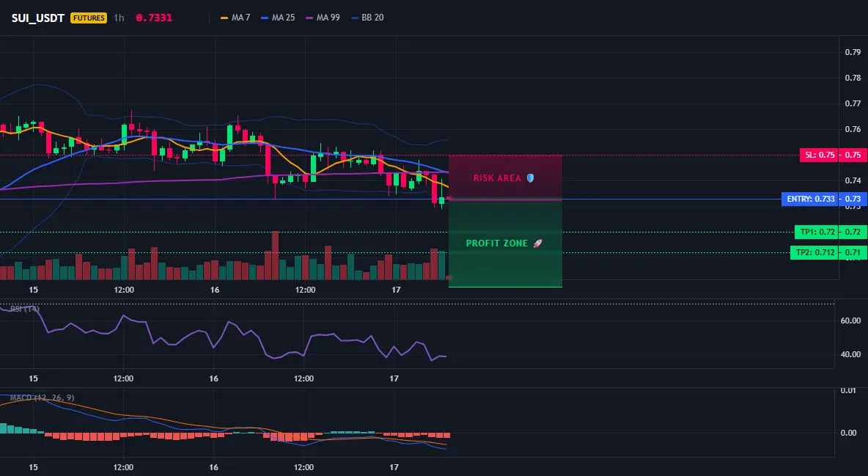Click the 0.76 price axis value
The height and width of the screenshot is (476, 868).
(853, 129)
